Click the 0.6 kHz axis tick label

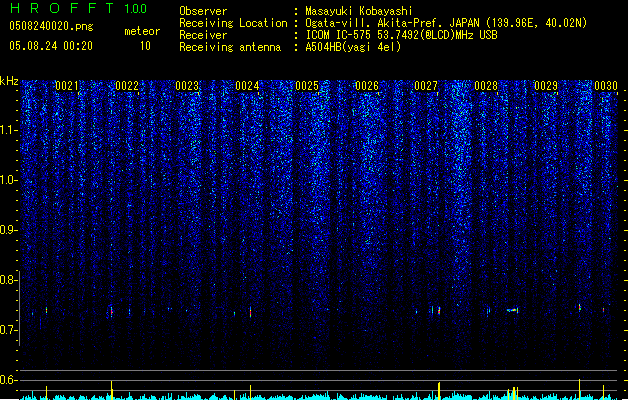9,380
